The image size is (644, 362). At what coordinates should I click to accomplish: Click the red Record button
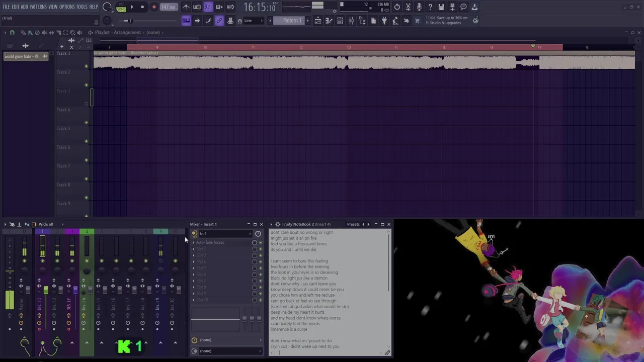click(154, 7)
